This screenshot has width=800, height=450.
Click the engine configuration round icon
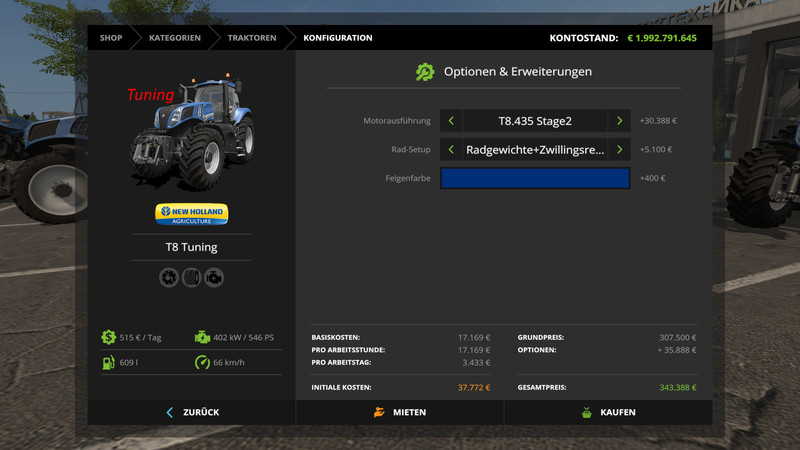214,278
